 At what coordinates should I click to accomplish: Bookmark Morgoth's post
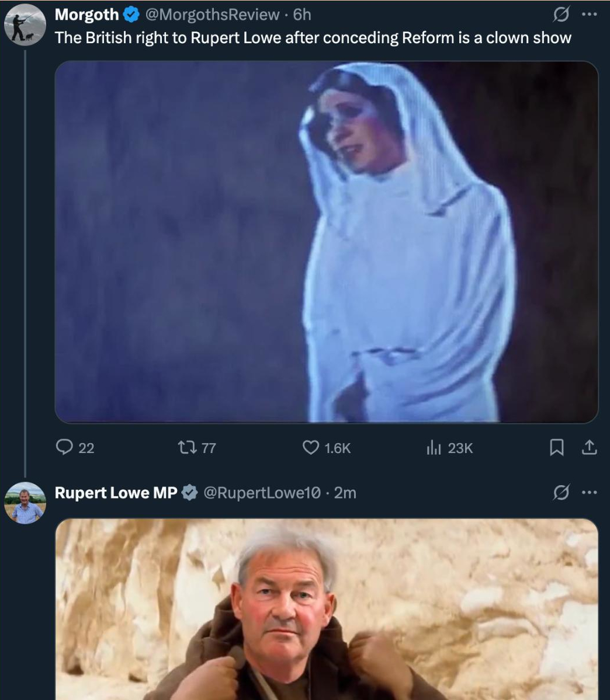tap(556, 447)
